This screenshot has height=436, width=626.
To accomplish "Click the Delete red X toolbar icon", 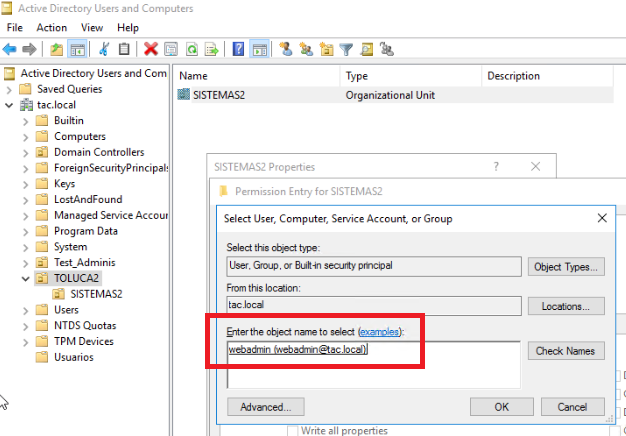I will coord(151,48).
